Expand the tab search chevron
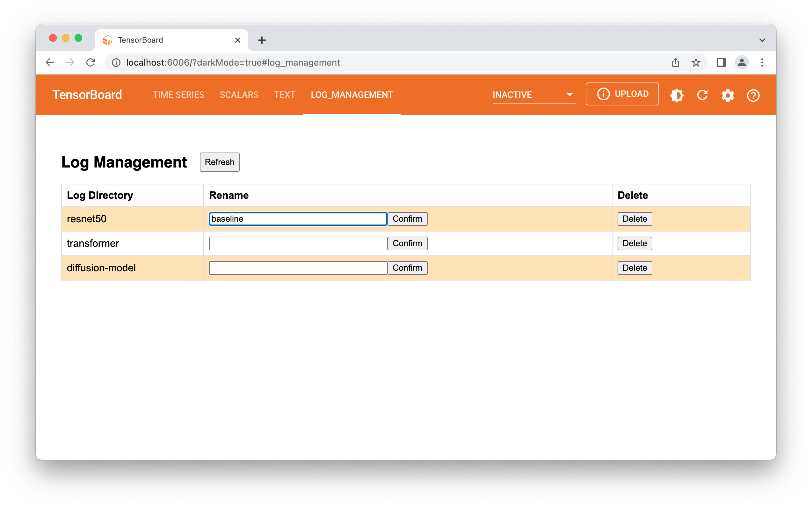This screenshot has width=812, height=507. 762,40
